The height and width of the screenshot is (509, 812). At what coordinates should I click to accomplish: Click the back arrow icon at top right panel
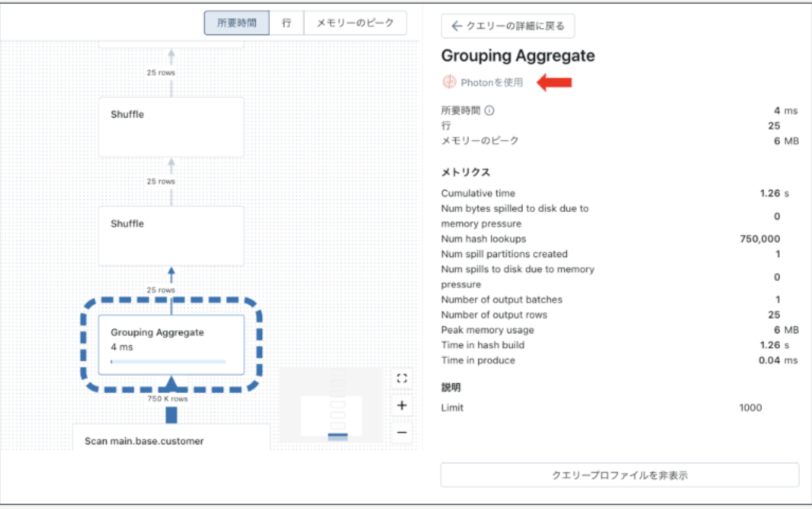point(456,25)
